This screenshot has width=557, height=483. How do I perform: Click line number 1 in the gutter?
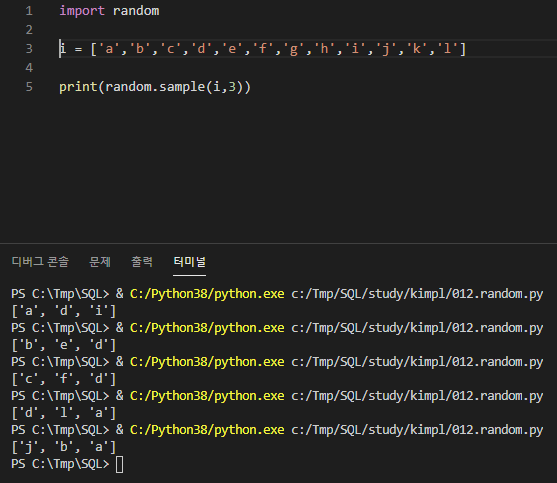[x=29, y=11]
